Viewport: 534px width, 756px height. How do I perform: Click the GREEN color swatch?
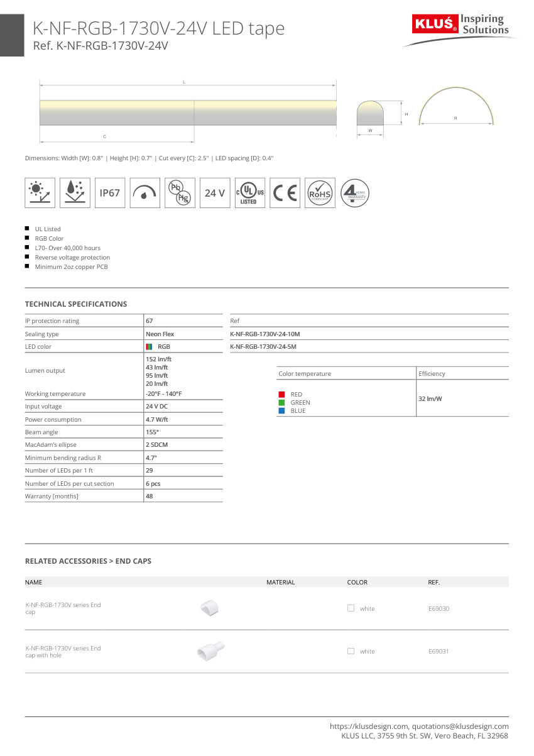[282, 402]
